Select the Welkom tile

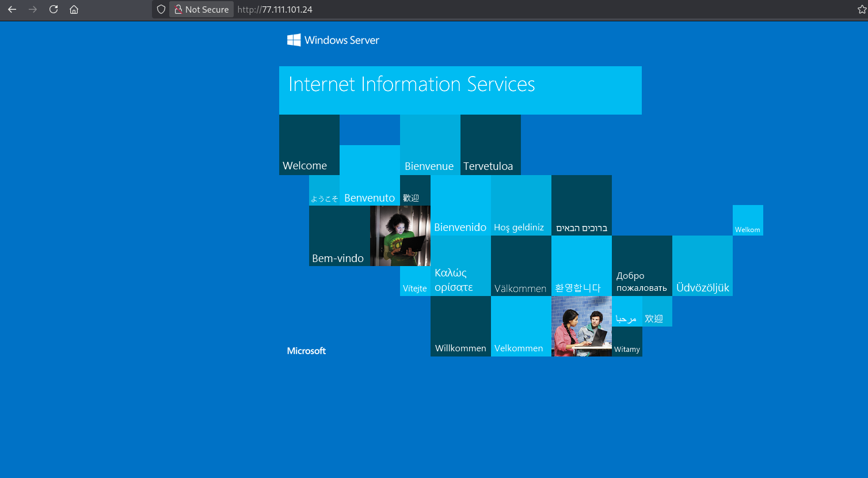point(748,220)
